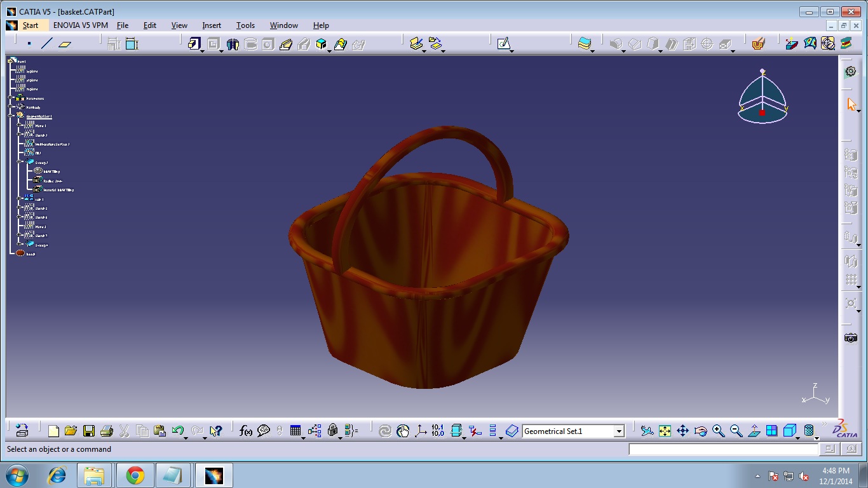Open the Tools menu
The width and height of the screenshot is (868, 488).
[x=245, y=25]
